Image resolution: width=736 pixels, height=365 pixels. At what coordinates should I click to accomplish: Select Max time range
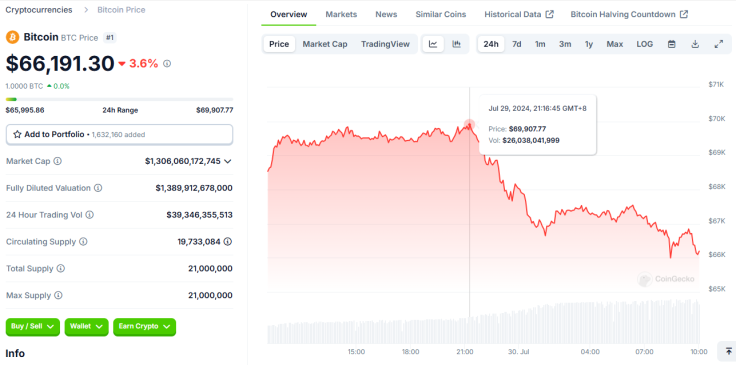point(614,44)
